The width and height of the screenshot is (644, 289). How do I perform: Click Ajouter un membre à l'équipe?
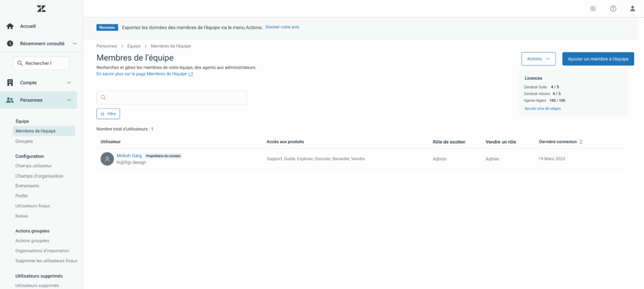598,58
